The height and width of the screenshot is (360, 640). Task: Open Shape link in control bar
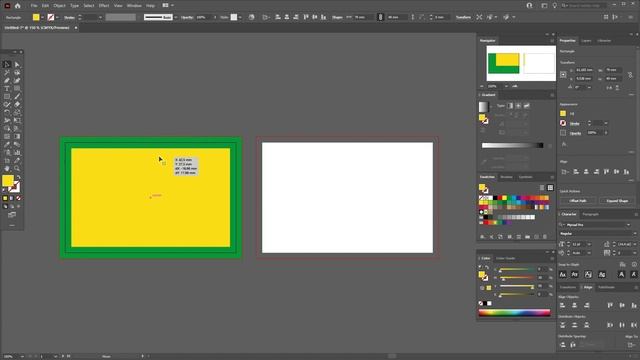pyautogui.click(x=337, y=18)
